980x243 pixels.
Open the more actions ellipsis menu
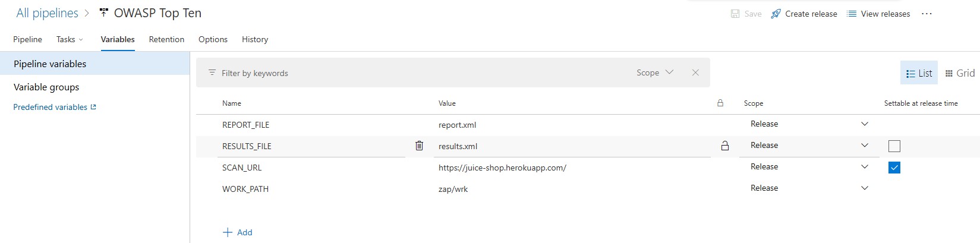tap(927, 14)
